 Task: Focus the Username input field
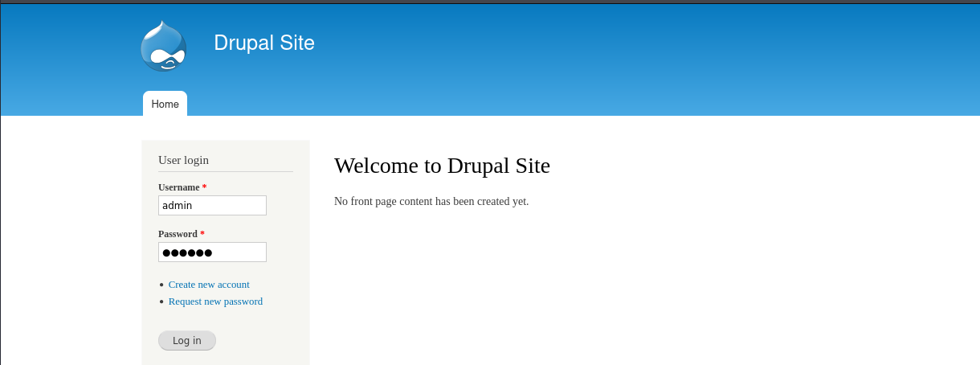coord(212,205)
